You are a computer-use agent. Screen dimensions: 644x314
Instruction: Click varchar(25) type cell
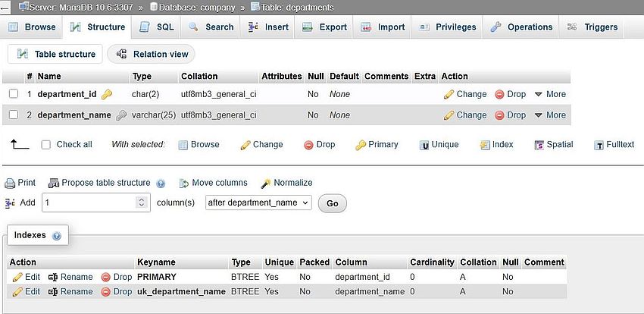[x=154, y=115]
